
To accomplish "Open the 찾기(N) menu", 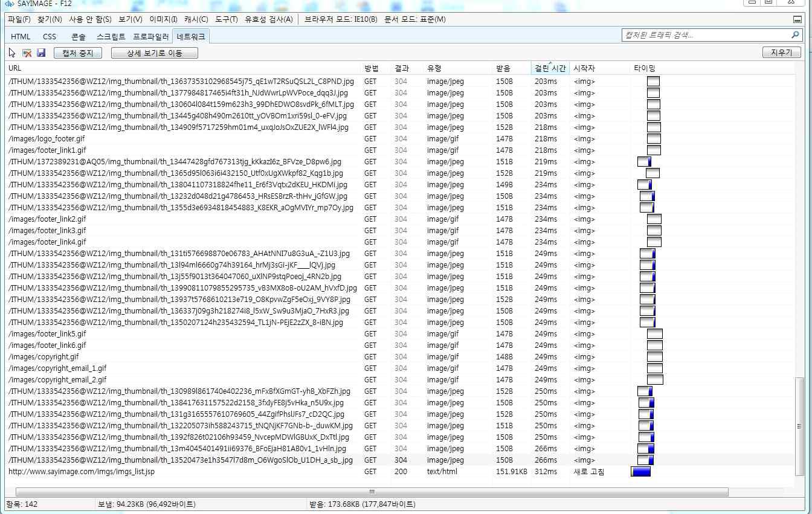I will pos(50,19).
